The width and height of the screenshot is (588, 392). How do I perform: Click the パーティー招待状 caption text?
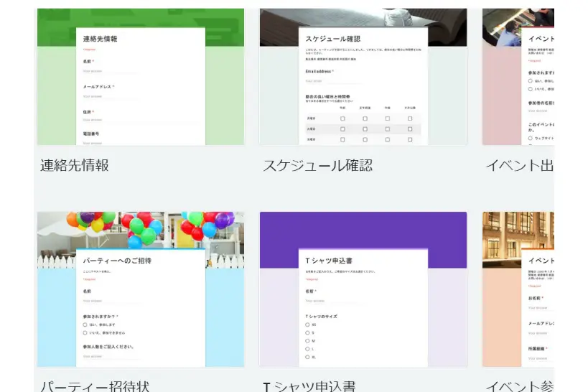point(95,386)
